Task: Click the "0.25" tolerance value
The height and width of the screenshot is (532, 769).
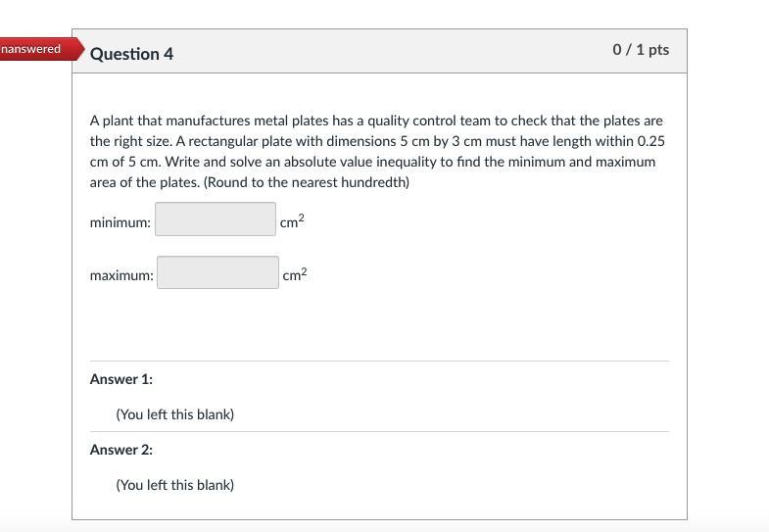Action: [x=650, y=141]
